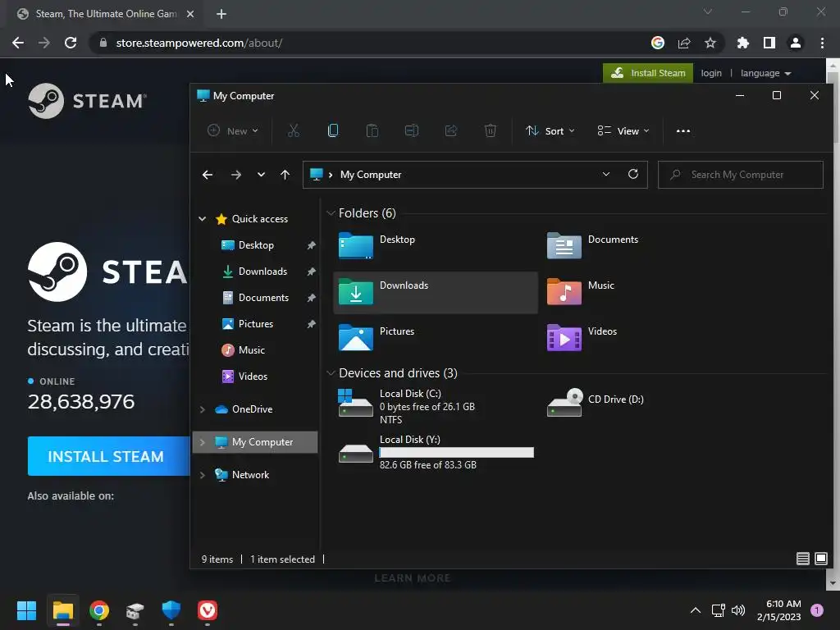
Task: Collapse the Devices and drives group
Action: point(331,373)
